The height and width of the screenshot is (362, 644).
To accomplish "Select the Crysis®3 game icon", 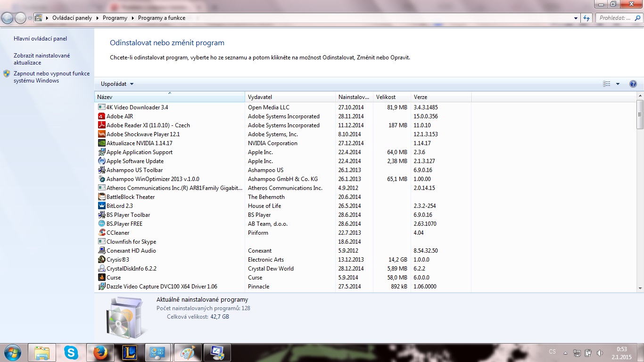I will click(102, 260).
